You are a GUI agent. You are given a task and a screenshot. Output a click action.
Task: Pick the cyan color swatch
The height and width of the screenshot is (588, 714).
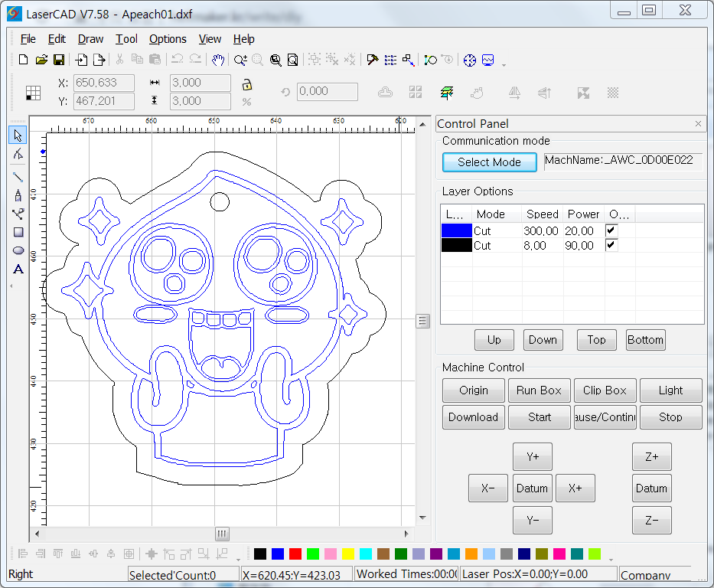[x=366, y=554]
